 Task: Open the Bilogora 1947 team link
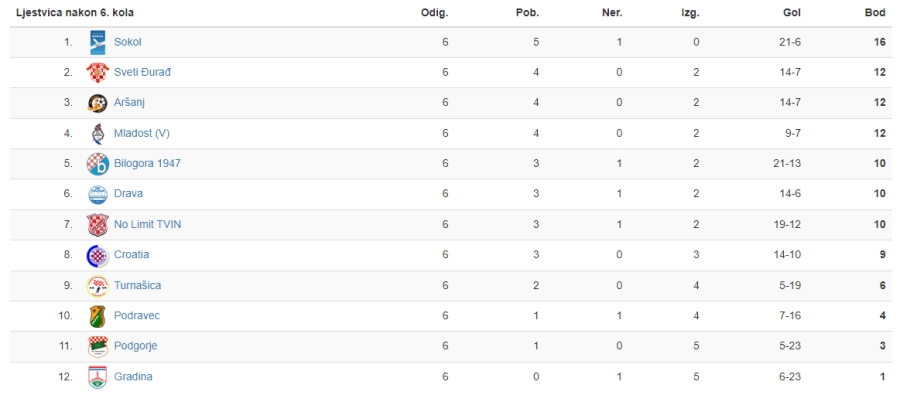(x=147, y=163)
